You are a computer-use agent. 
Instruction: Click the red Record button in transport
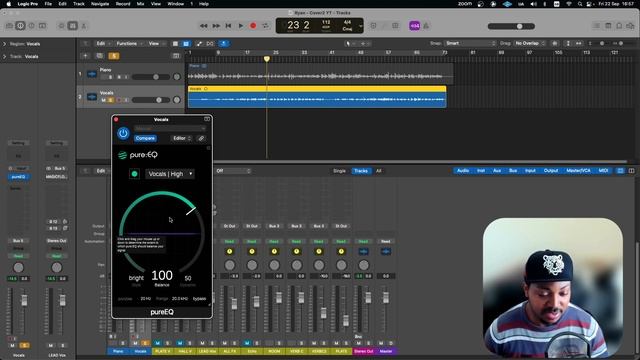point(253,26)
